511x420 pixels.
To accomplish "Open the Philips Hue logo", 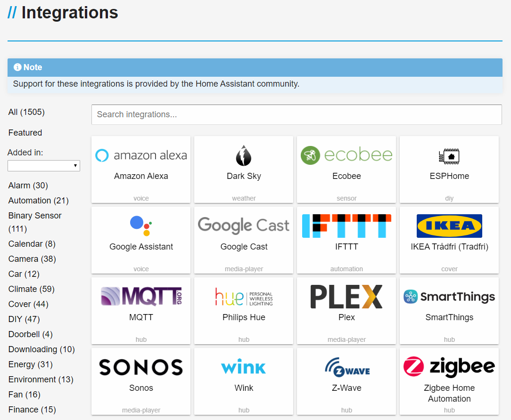I will coord(244,297).
